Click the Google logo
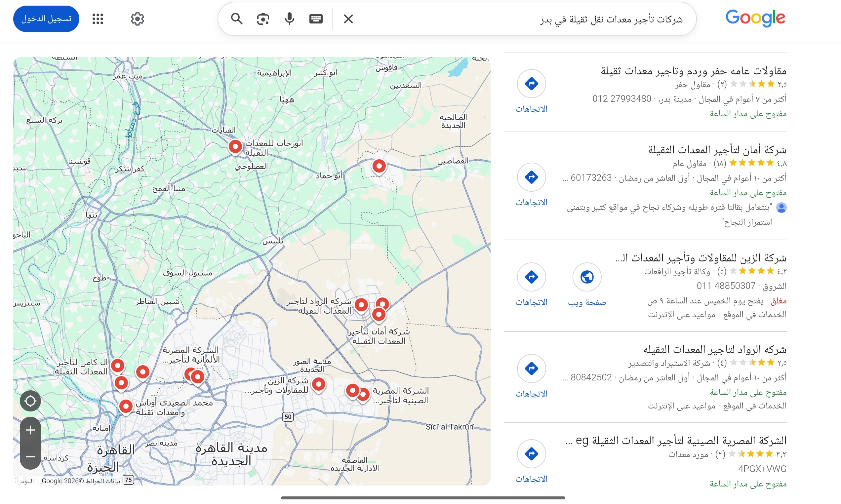 pyautogui.click(x=755, y=18)
